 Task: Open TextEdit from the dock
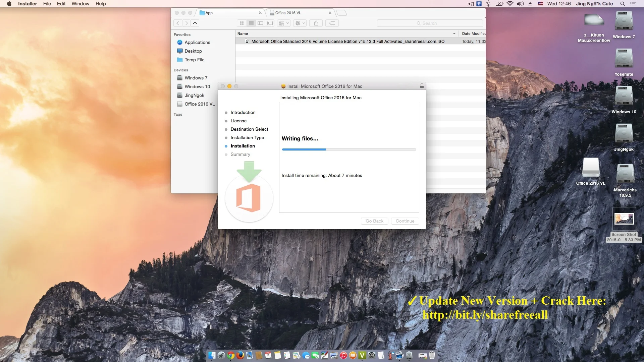[x=381, y=355]
